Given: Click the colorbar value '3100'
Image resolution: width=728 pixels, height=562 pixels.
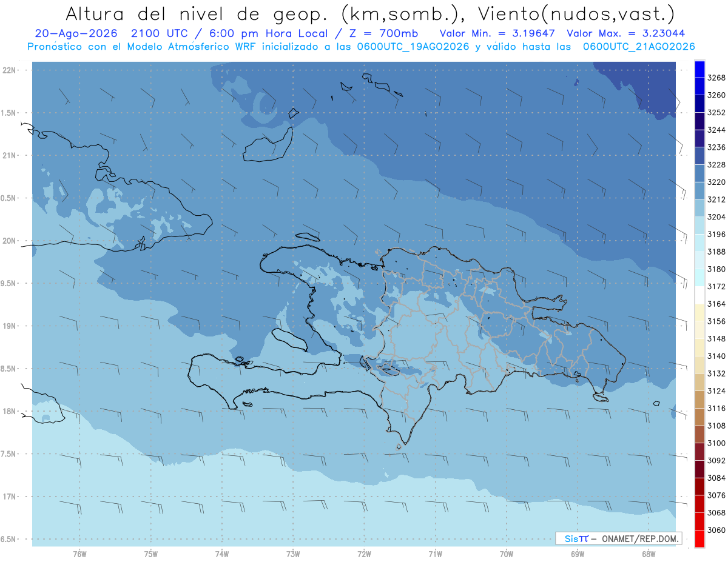Looking at the screenshot, I should click(716, 443).
